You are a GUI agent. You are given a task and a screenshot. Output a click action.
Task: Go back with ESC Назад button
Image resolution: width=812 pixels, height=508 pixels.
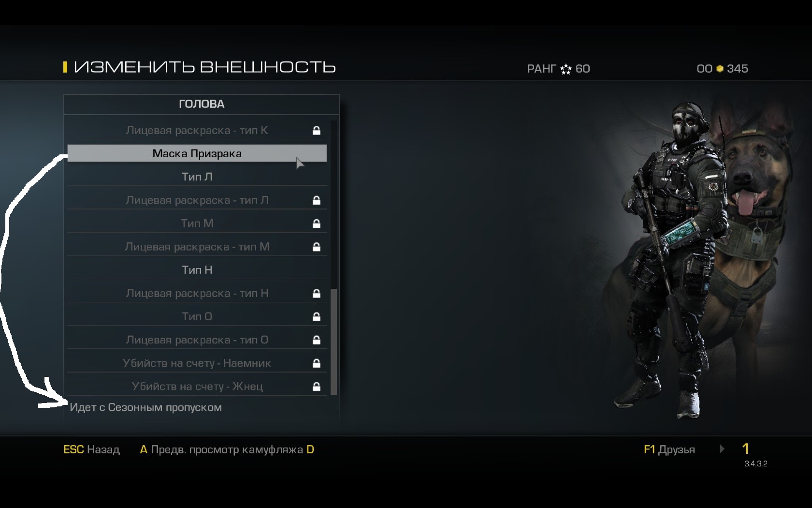91,449
